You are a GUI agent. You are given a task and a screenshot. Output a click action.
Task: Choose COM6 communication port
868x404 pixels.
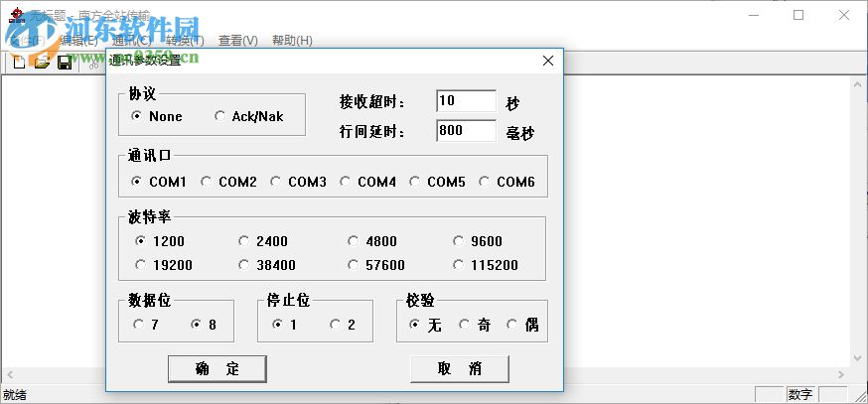point(507,182)
